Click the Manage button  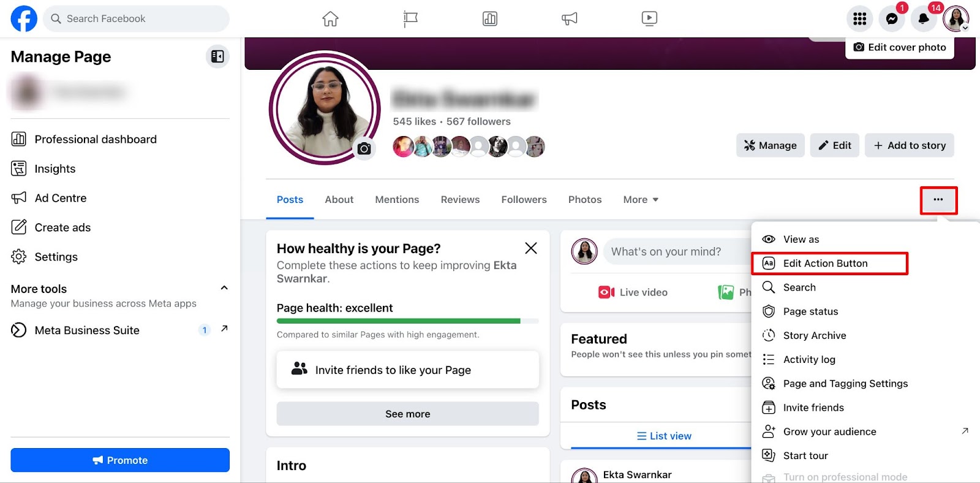tap(771, 145)
